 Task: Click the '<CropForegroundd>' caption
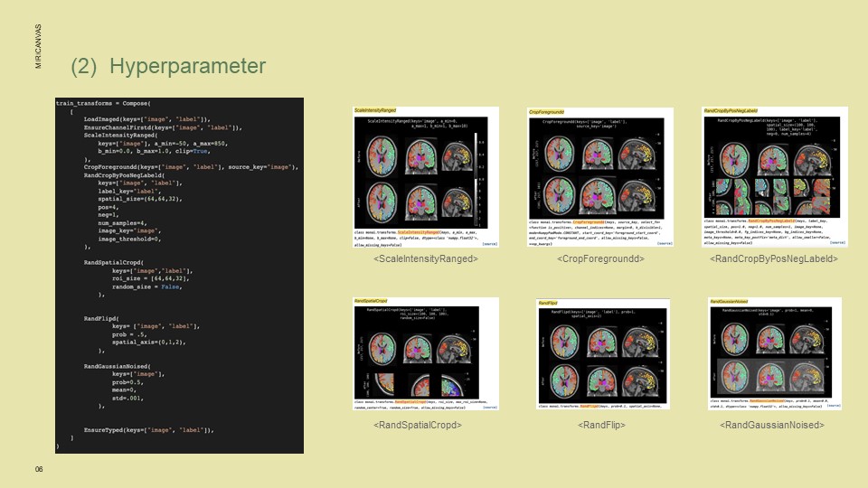[x=600, y=258]
